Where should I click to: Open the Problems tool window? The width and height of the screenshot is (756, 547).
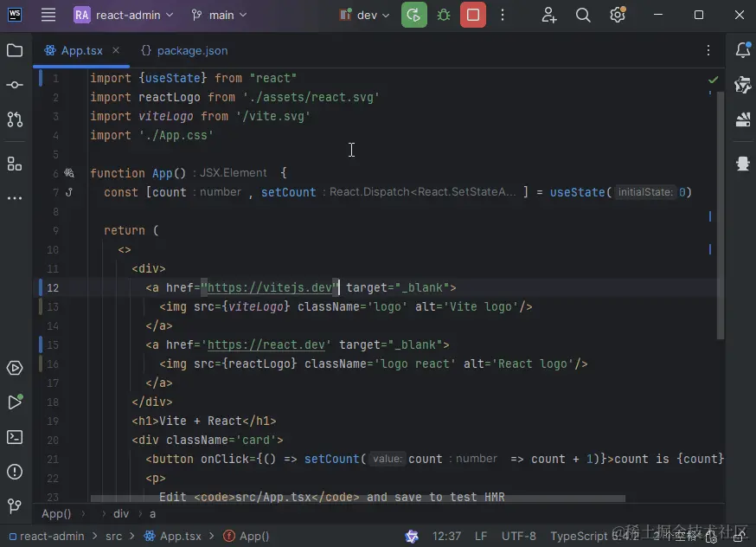[15, 472]
